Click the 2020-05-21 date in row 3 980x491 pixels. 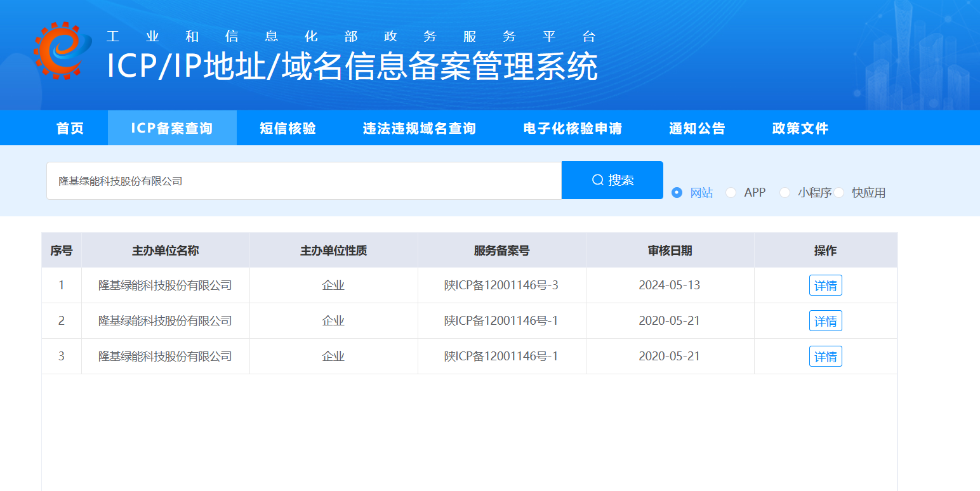pyautogui.click(x=670, y=357)
